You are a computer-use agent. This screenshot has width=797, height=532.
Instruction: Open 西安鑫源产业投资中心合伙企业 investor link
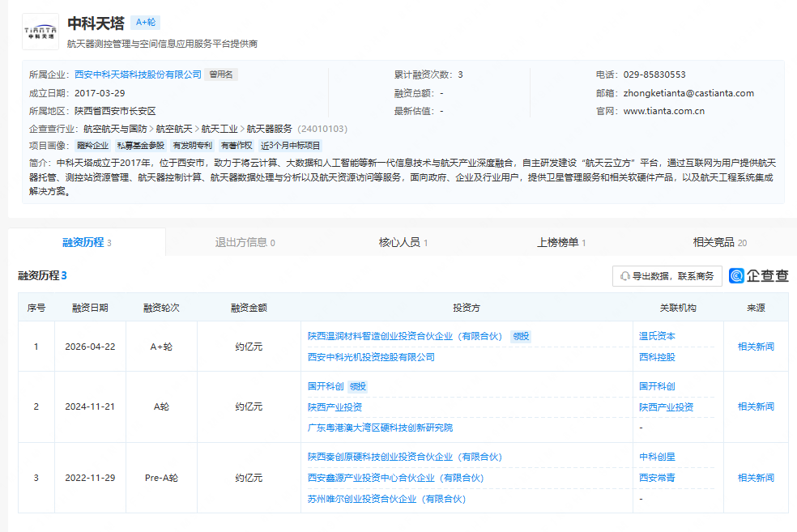(x=395, y=478)
